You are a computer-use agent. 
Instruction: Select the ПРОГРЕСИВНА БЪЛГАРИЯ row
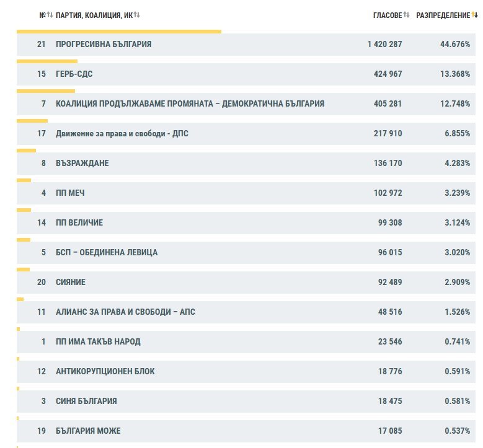point(246,45)
